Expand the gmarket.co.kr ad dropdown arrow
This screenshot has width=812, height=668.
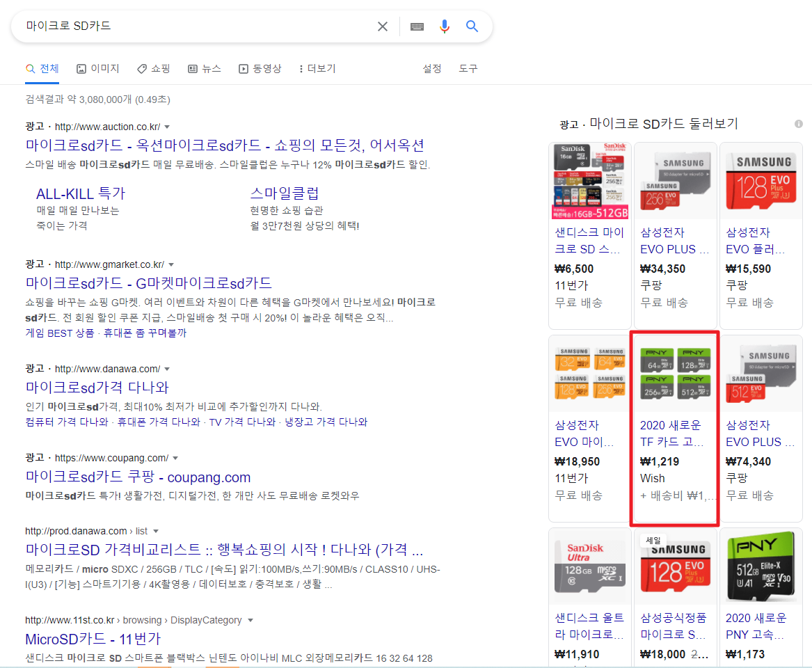point(171,264)
